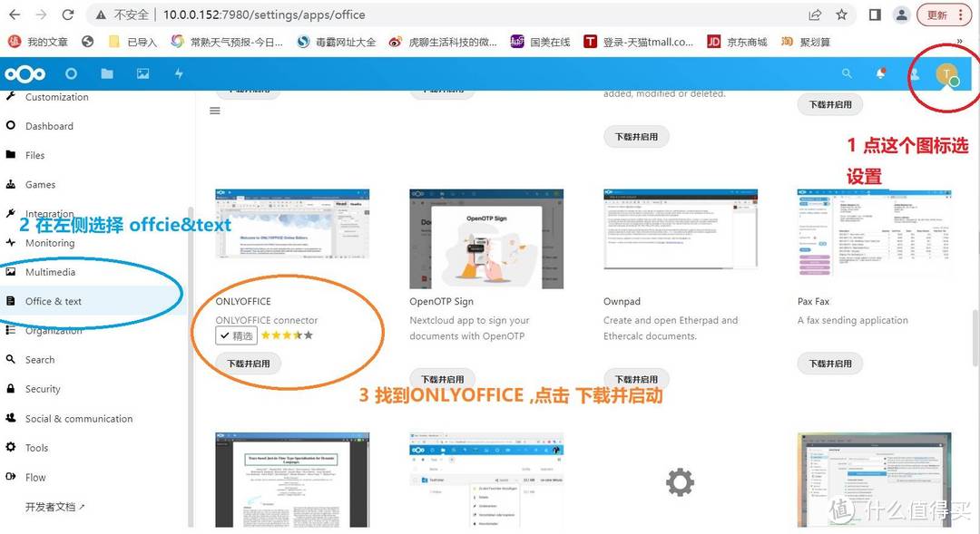This screenshot has height=534, width=980.
Task: Open ONLYOFFICE screenshot thumbnail
Action: 292,225
